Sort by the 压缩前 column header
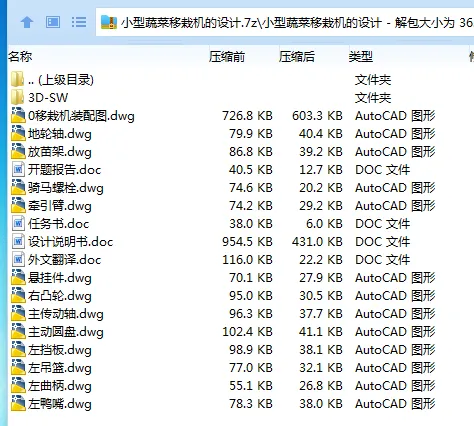This screenshot has height=426, width=474. click(227, 57)
